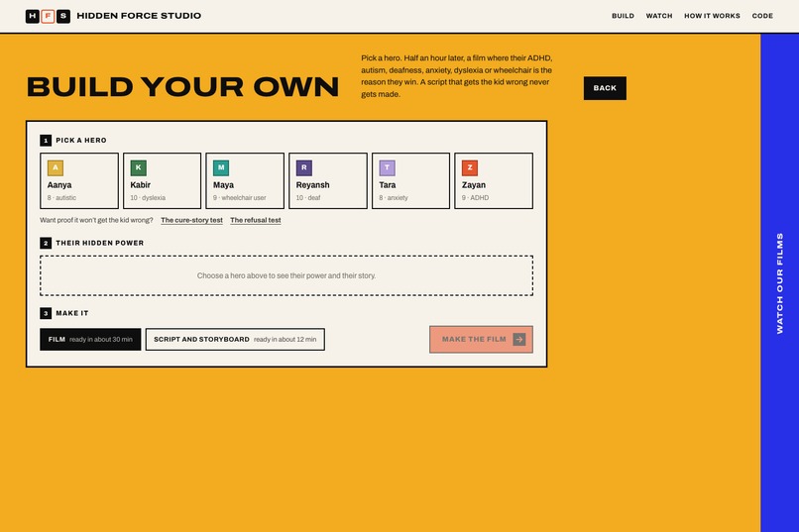Open the Watch nav item
This screenshot has width=799, height=532.
pos(659,16)
